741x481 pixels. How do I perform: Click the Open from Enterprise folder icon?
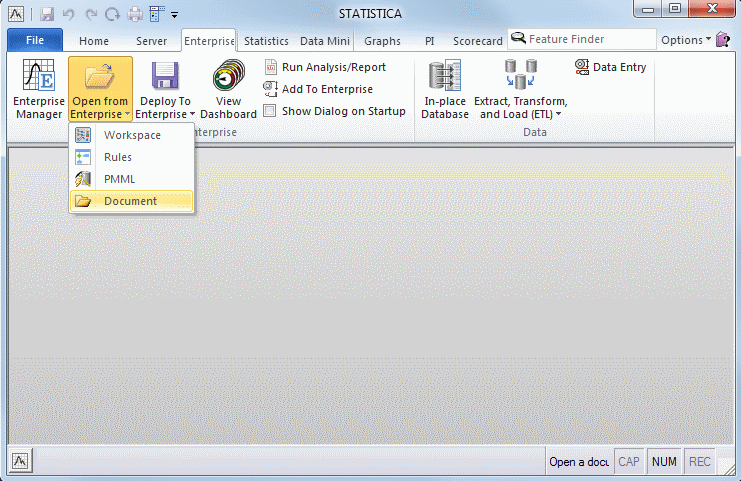100,76
